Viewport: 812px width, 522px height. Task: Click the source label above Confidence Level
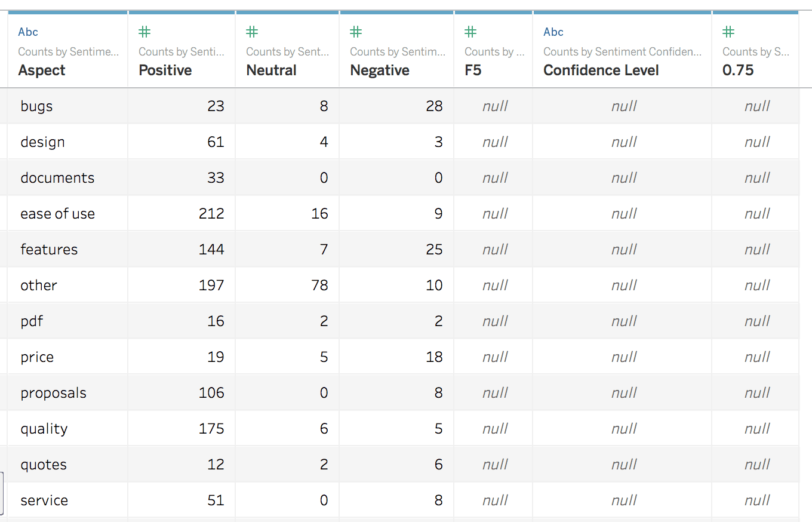[x=623, y=52]
